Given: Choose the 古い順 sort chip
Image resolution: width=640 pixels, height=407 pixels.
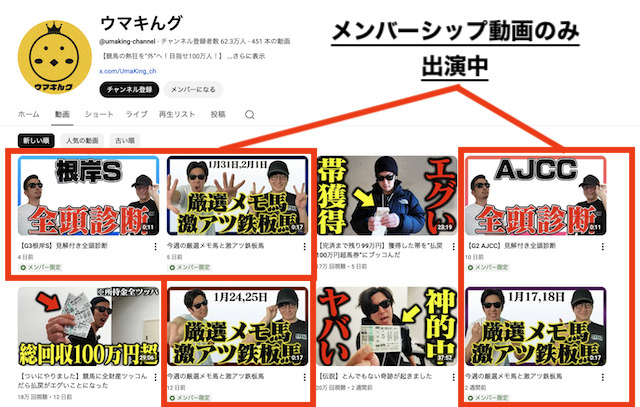Looking at the screenshot, I should [126, 141].
